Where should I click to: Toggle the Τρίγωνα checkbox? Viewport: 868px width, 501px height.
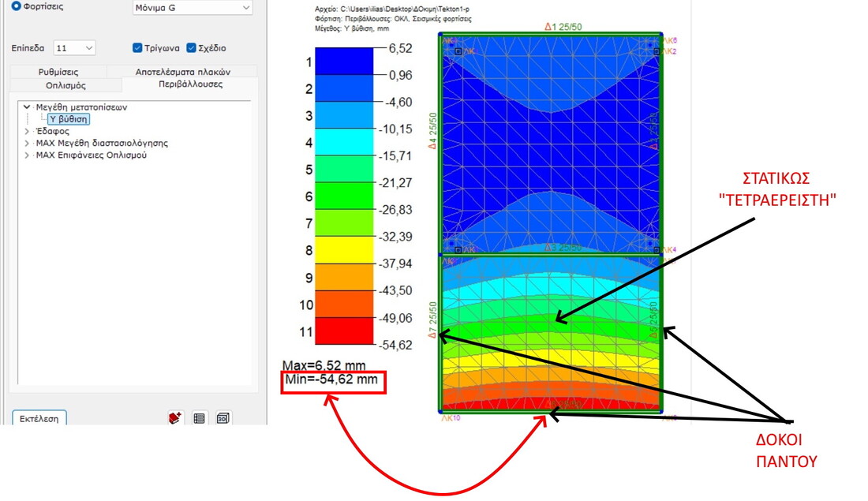tap(138, 48)
